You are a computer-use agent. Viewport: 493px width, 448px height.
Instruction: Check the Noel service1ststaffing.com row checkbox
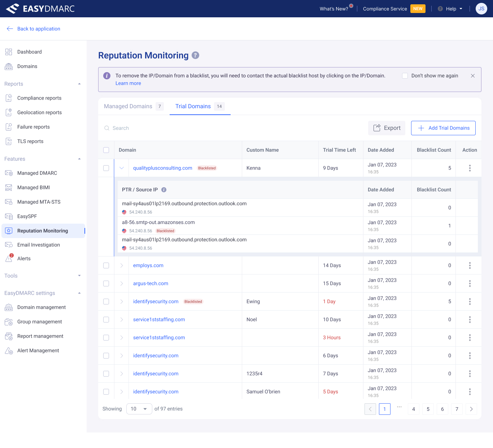[106, 320]
